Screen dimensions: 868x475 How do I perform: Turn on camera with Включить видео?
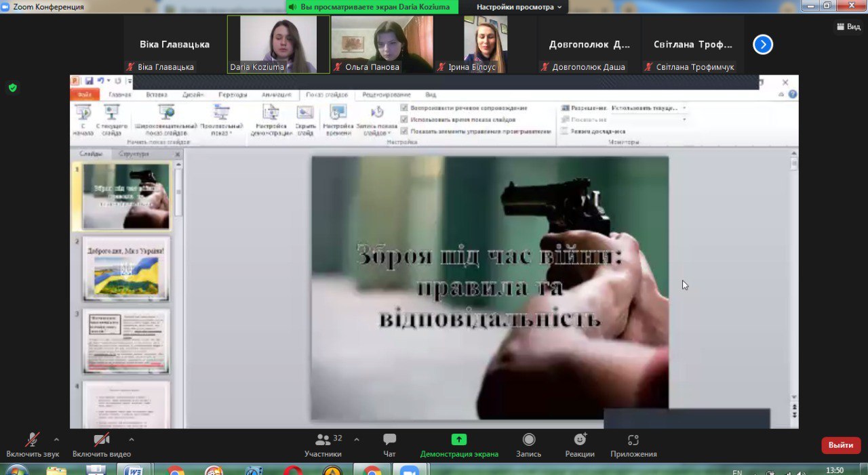(102, 440)
